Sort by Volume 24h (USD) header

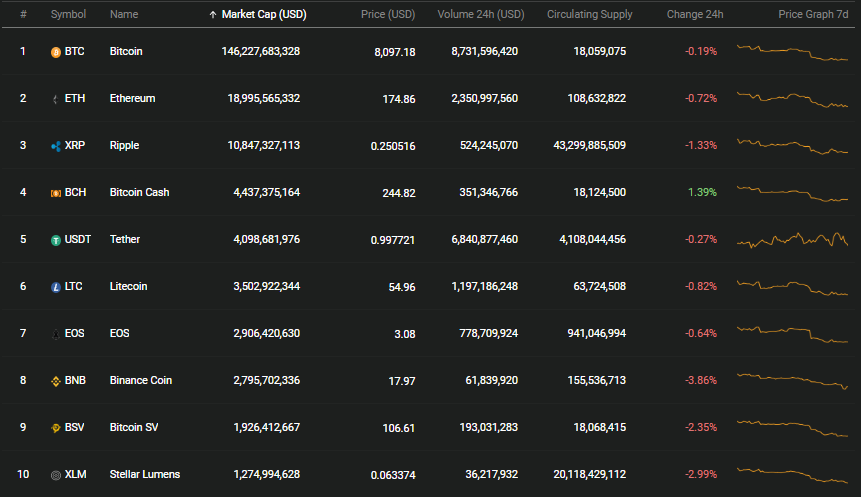(x=480, y=14)
